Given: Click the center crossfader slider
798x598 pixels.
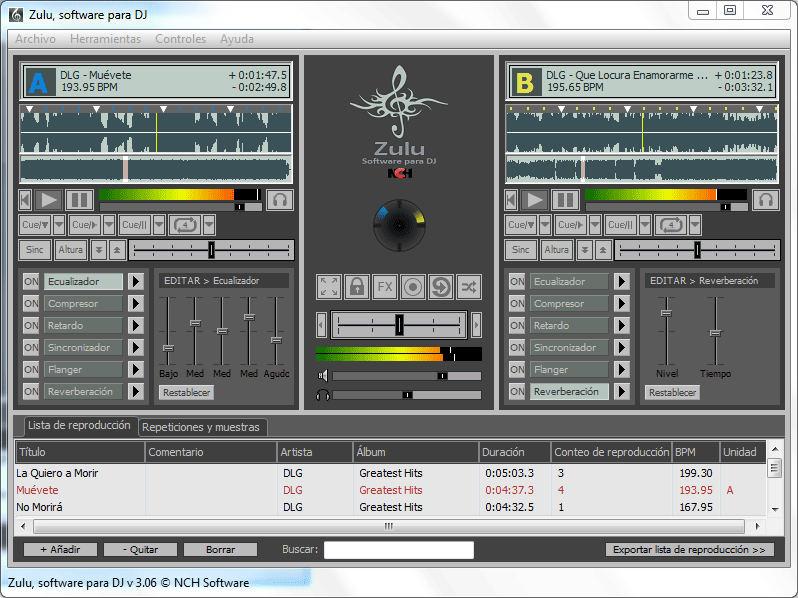Looking at the screenshot, I should (399, 325).
